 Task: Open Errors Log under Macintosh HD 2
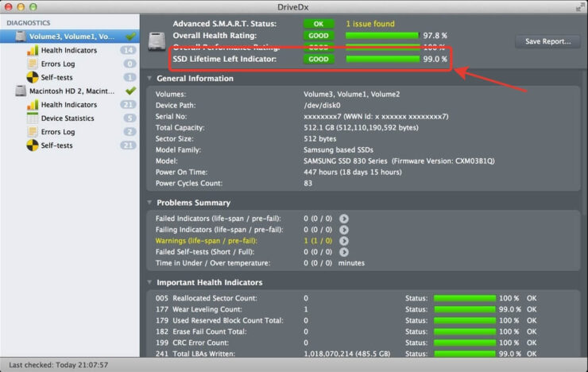click(x=57, y=132)
